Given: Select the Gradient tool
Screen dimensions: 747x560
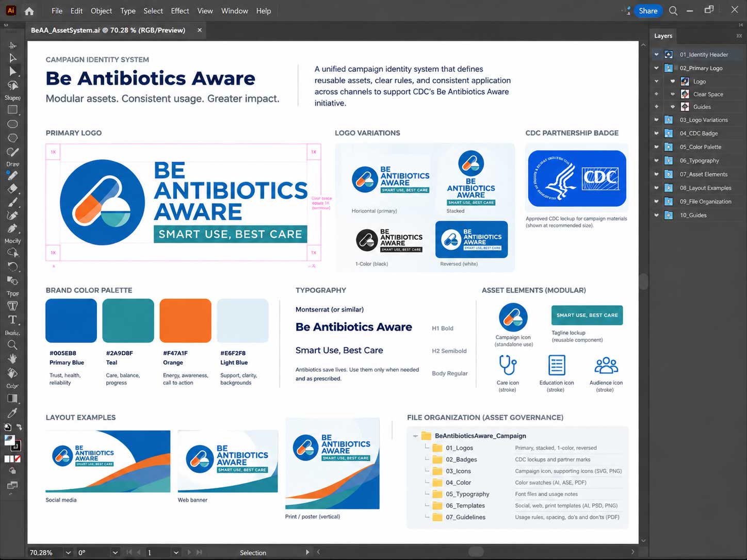Looking at the screenshot, I should click(13, 399).
